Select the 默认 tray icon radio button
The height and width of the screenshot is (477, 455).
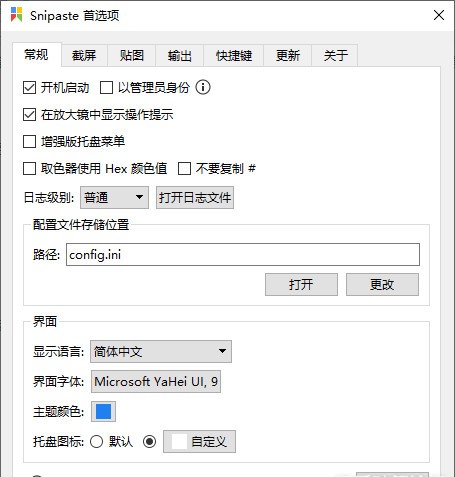pyautogui.click(x=97, y=442)
